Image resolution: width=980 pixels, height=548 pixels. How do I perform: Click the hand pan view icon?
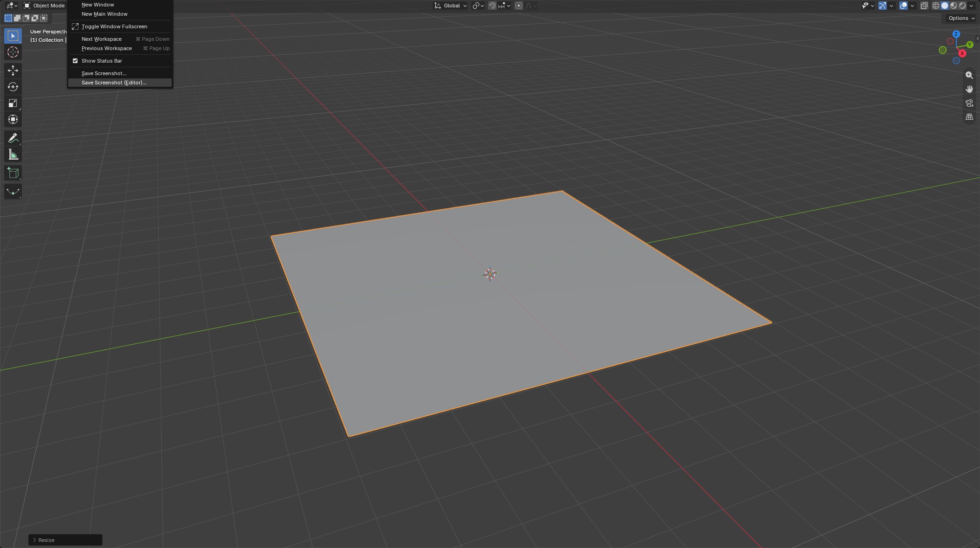[969, 89]
